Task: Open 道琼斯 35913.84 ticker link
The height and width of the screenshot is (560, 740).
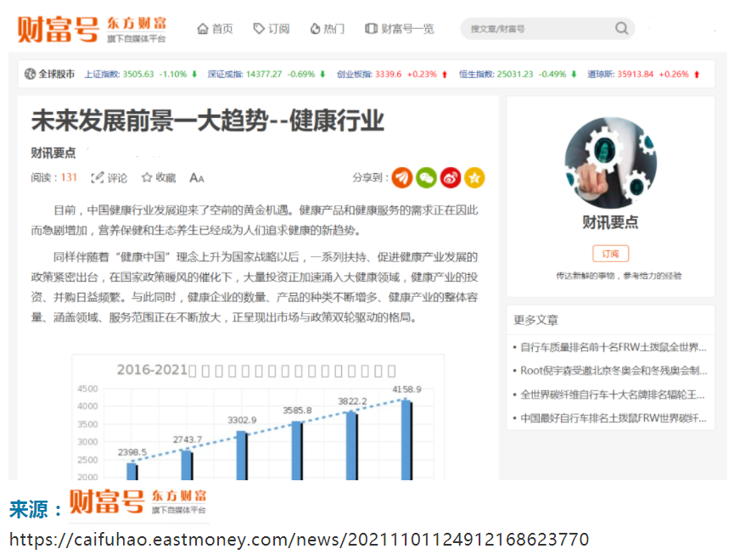Action: [643, 74]
